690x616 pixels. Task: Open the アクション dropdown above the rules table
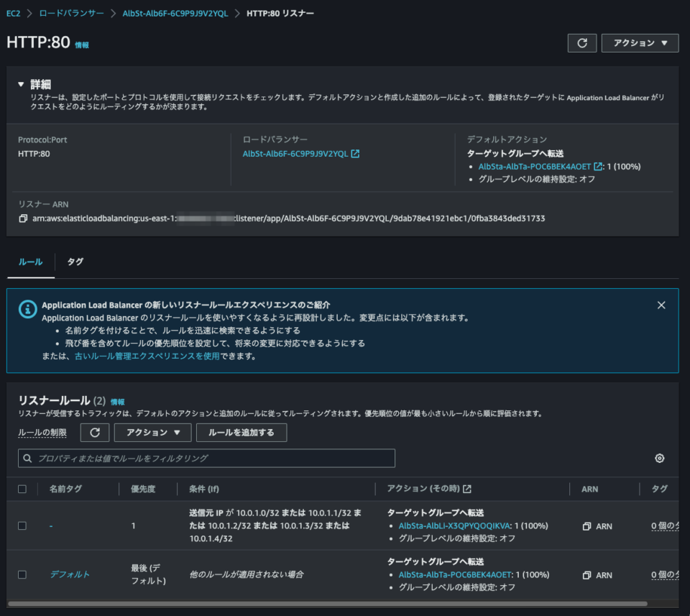point(152,432)
